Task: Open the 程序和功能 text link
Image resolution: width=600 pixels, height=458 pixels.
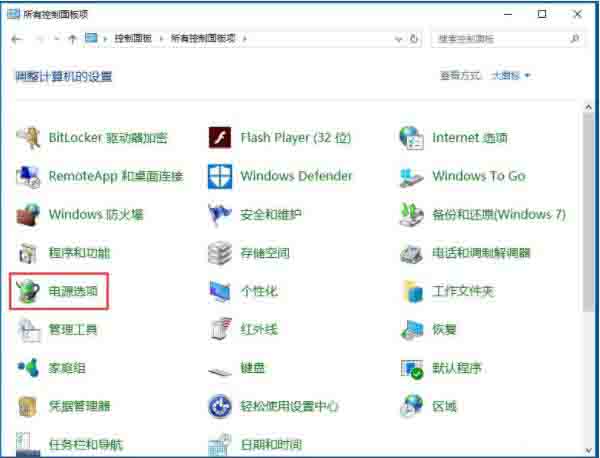Action: [79, 253]
